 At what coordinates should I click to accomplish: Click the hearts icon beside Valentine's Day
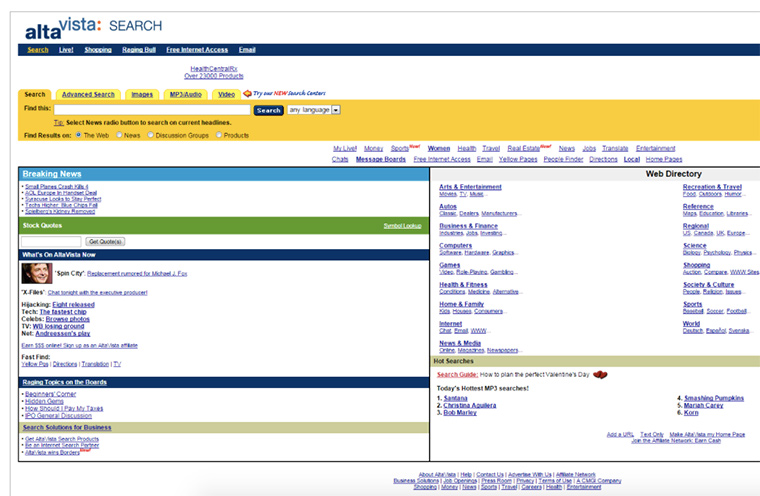[x=600, y=375]
